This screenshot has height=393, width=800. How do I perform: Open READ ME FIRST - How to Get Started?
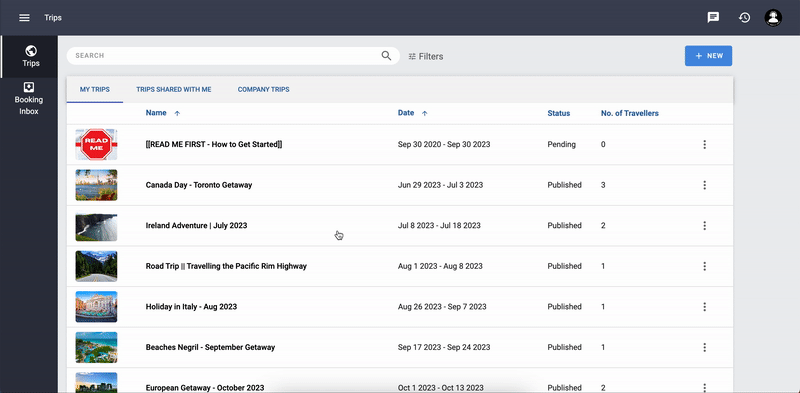(214, 144)
